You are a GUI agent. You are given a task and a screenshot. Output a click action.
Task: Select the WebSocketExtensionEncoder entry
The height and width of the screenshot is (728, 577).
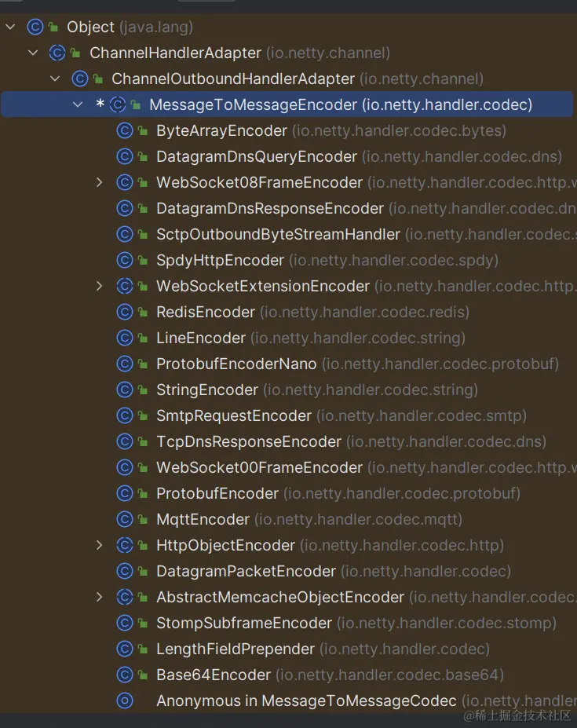(x=367, y=286)
